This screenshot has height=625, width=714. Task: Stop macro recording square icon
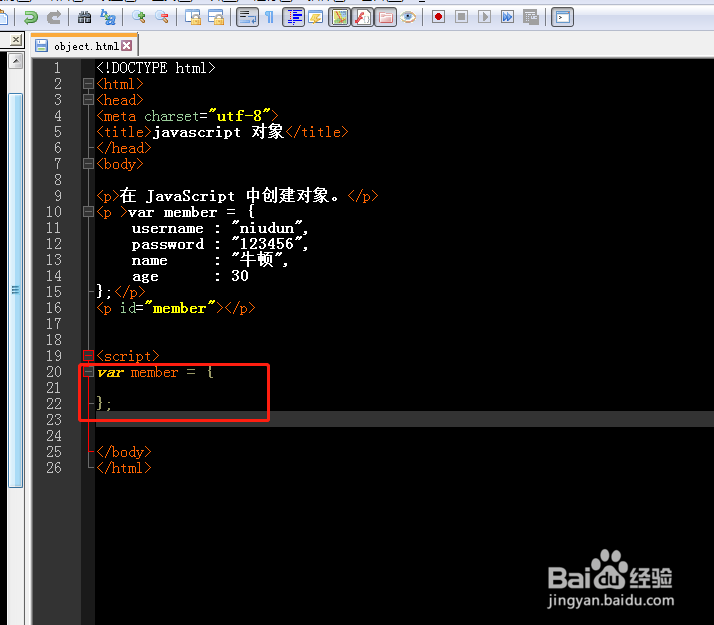461,17
